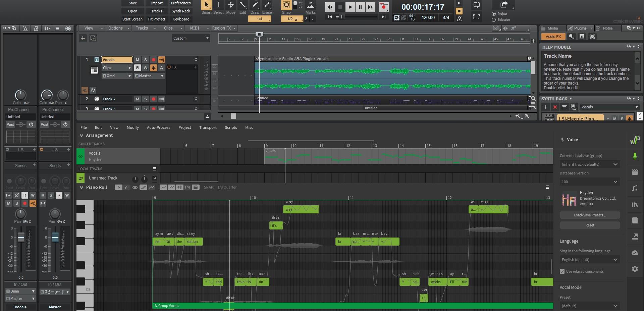Solo Track 2
The width and height of the screenshot is (644, 311).
(x=145, y=99)
